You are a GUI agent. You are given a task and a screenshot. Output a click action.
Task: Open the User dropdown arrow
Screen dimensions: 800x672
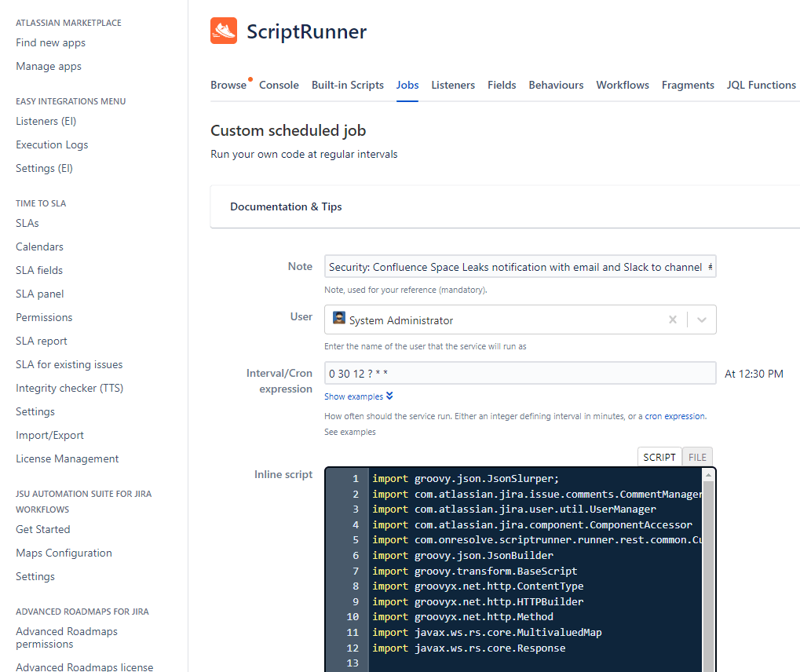point(702,320)
